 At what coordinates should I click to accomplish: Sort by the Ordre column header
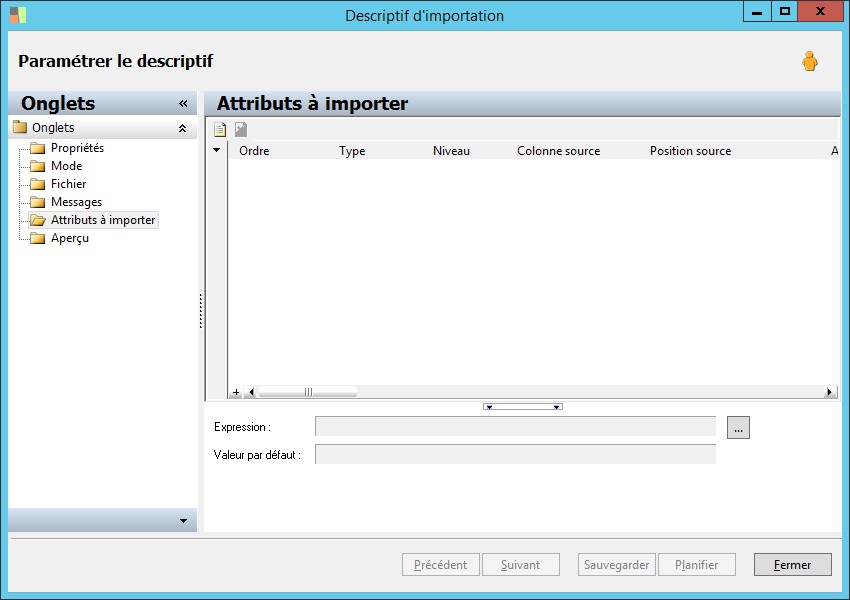[254, 151]
